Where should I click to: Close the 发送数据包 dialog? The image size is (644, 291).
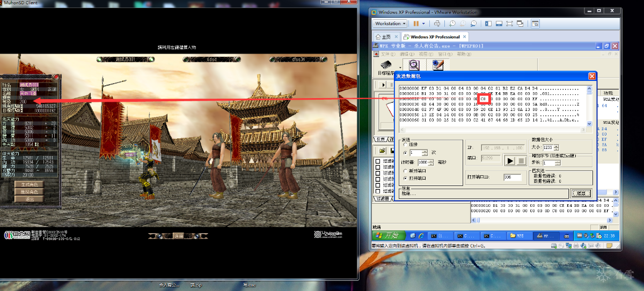(592, 76)
